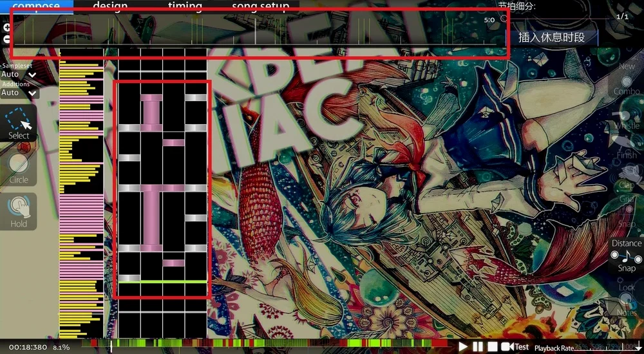Zoom in the timeline with plus

(6, 28)
